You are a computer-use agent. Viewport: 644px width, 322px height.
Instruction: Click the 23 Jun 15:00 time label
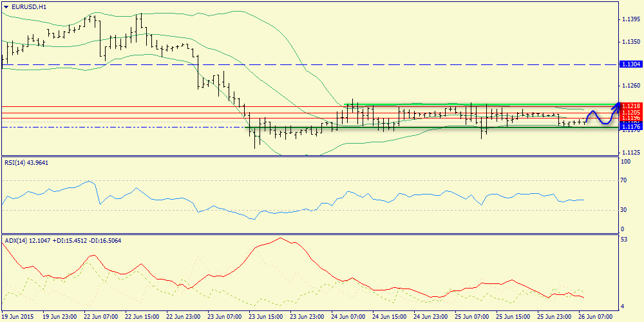(x=265, y=317)
